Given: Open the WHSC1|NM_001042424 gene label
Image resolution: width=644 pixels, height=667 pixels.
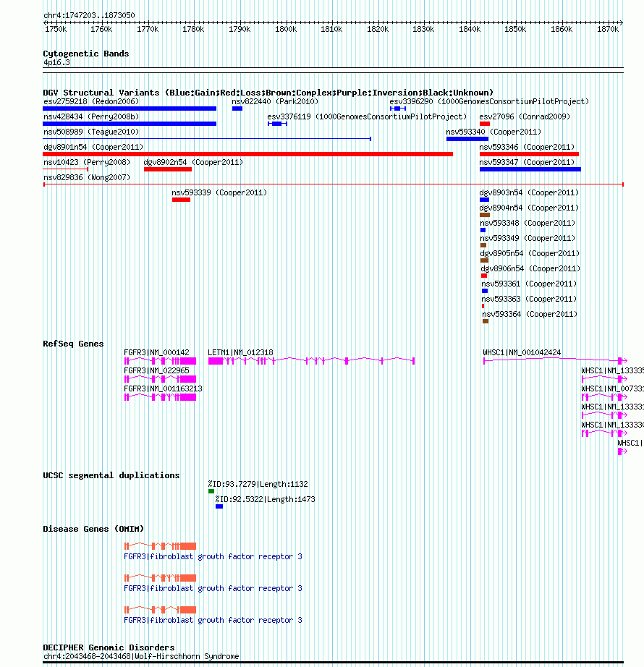Looking at the screenshot, I should tap(522, 352).
